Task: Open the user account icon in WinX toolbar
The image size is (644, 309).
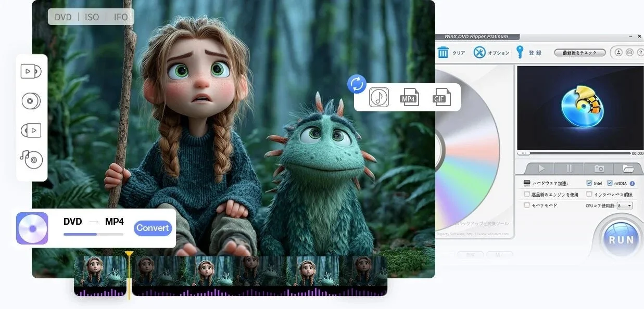Action: 618,53
